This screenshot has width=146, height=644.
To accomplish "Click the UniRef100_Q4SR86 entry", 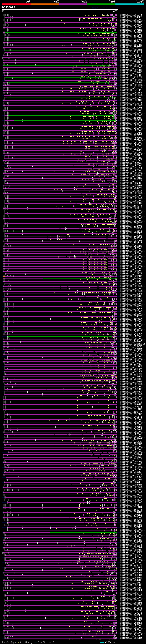I will (x=131, y=32).
